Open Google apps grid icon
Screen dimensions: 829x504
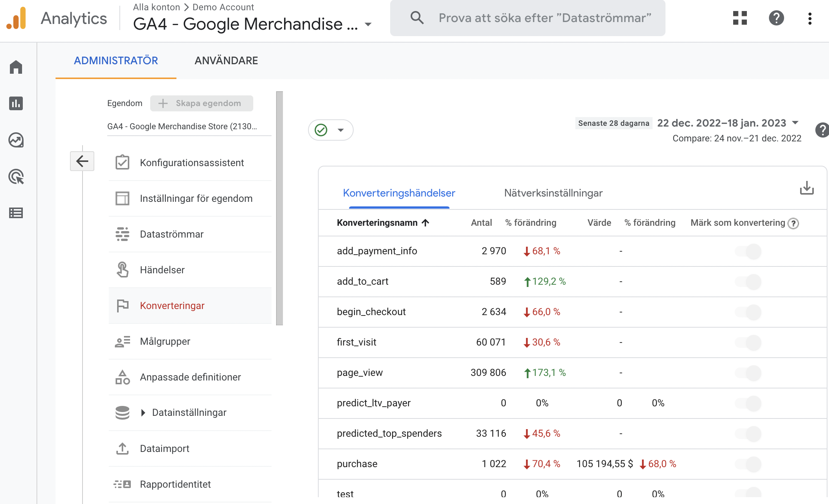point(740,18)
